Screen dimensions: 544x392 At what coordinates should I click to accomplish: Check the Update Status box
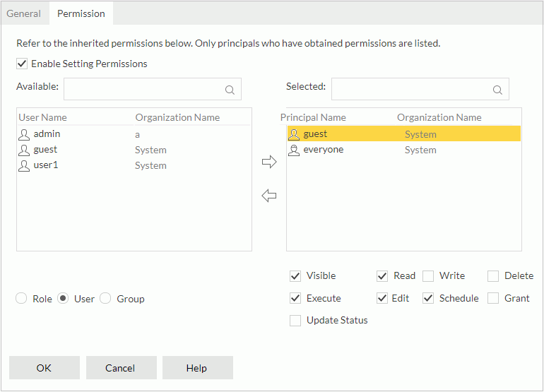[295, 321]
